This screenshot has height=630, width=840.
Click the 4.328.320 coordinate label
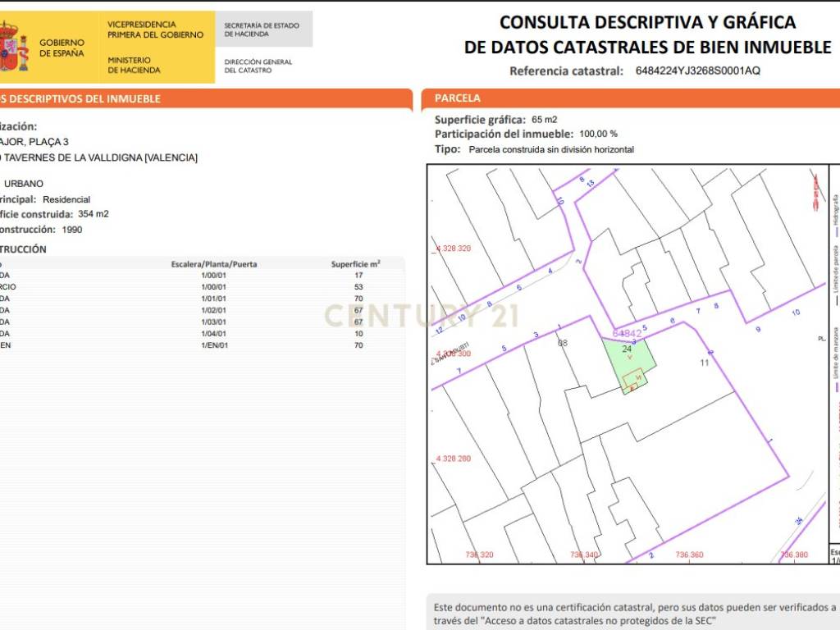pyautogui.click(x=454, y=248)
